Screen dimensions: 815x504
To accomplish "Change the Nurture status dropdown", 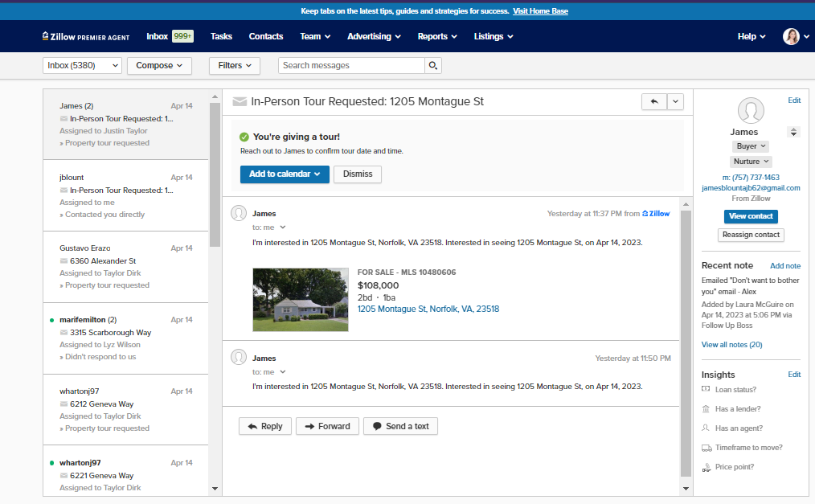I will click(751, 162).
